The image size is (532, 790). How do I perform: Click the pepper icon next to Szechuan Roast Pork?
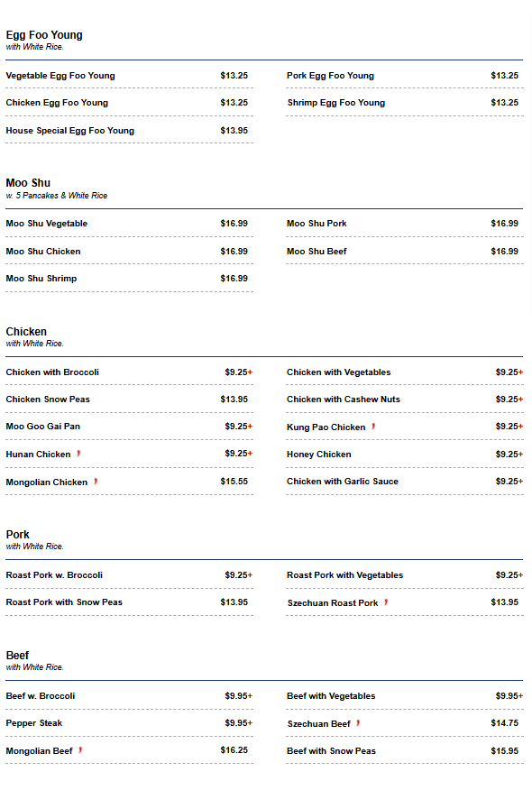[386, 602]
